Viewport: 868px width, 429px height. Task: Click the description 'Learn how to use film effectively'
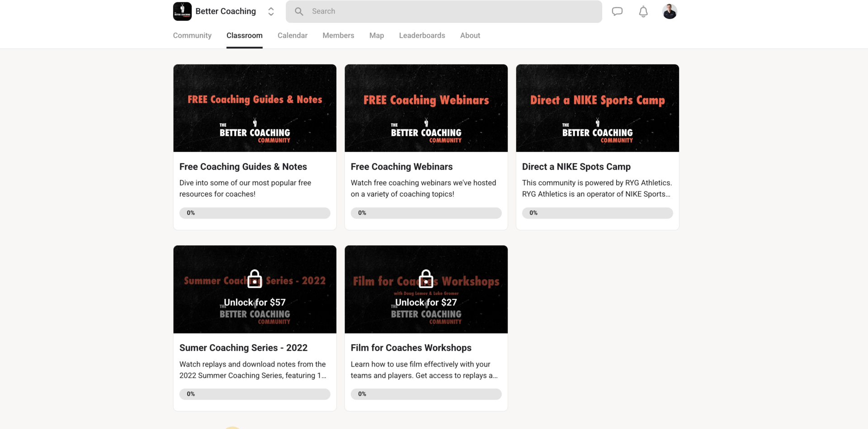pos(424,370)
